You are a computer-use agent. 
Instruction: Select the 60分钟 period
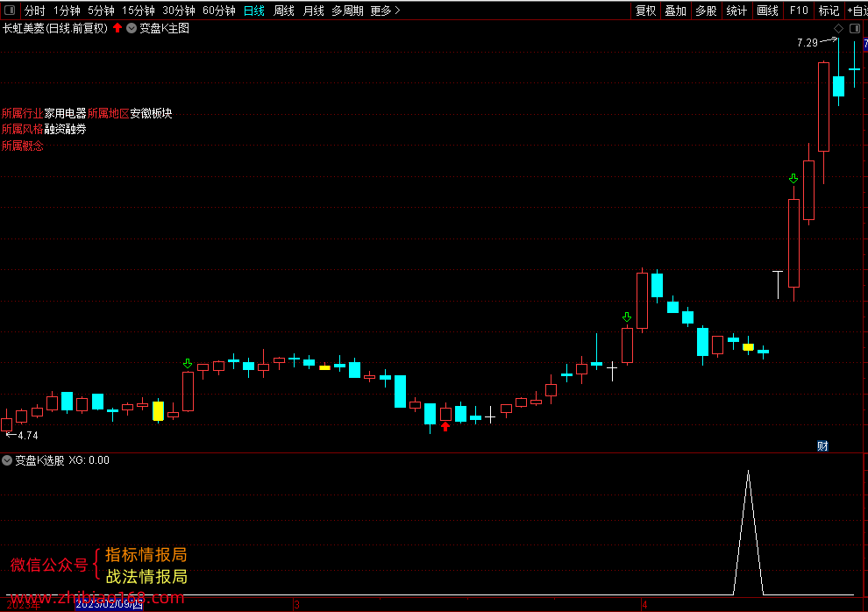[219, 11]
